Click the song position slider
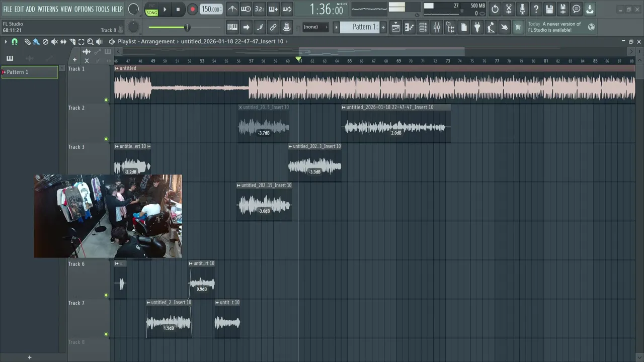This screenshot has width=644, height=362. coord(184,27)
